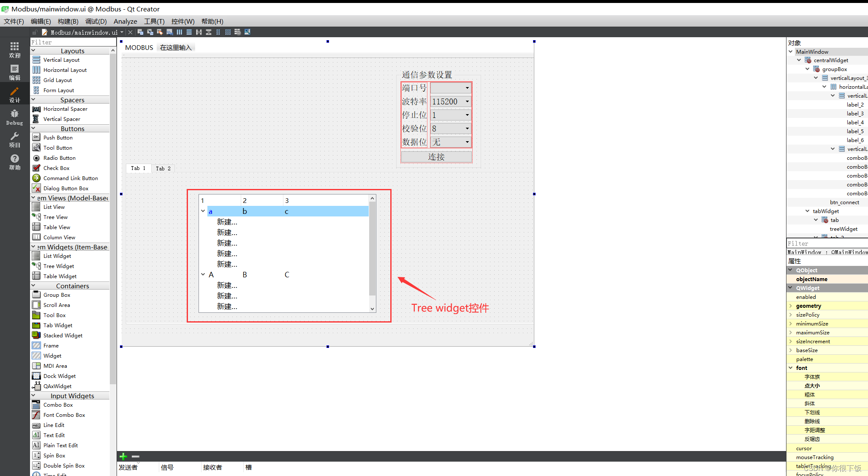Open Debug mode in the left sidebar

[14, 117]
